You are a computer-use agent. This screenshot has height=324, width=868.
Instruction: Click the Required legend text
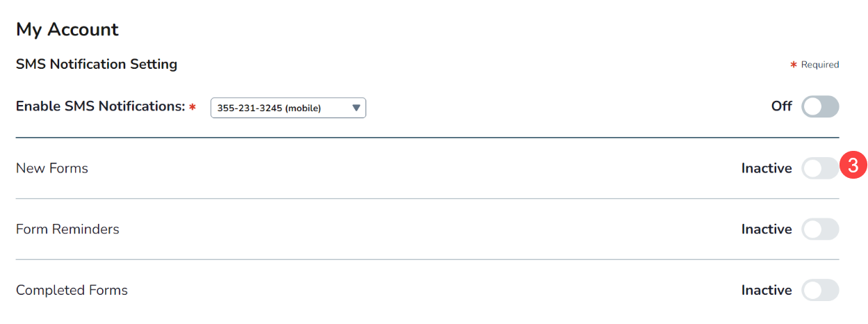[x=820, y=65]
